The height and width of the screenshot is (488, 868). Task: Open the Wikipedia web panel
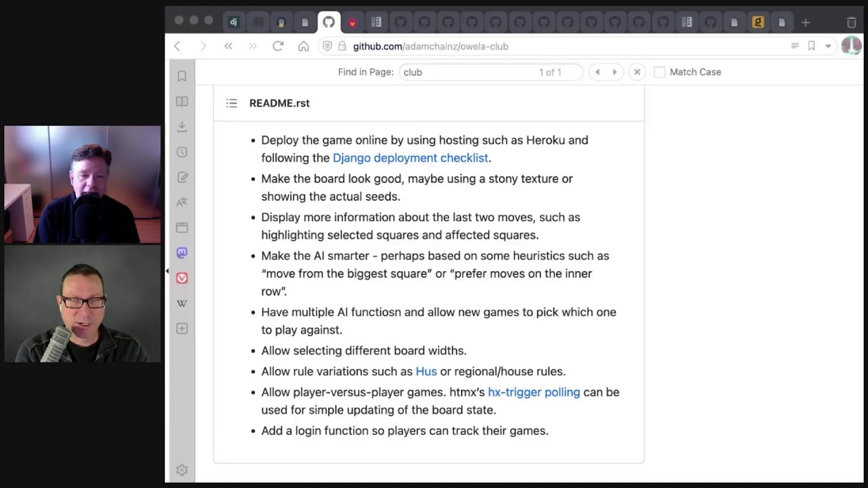click(x=182, y=304)
